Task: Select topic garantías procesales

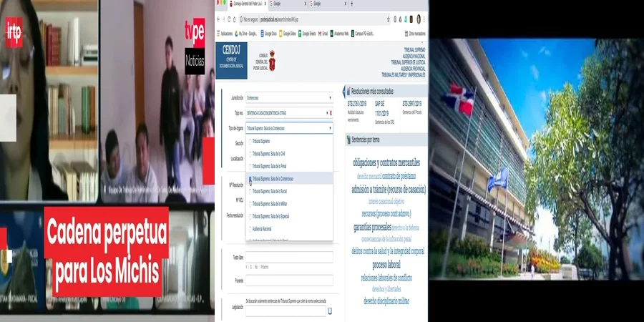Action: click(x=372, y=227)
